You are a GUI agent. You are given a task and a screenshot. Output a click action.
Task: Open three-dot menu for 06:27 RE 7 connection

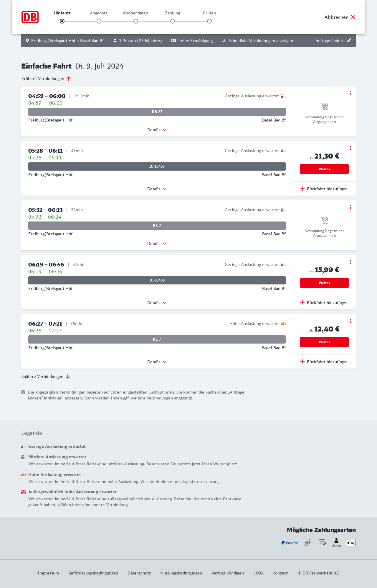[x=350, y=321]
